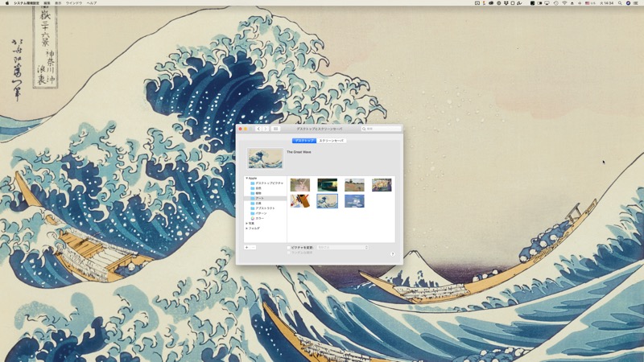Select the ballet dancers painting thumbnail
The width and height of the screenshot is (644, 362).
click(x=300, y=185)
